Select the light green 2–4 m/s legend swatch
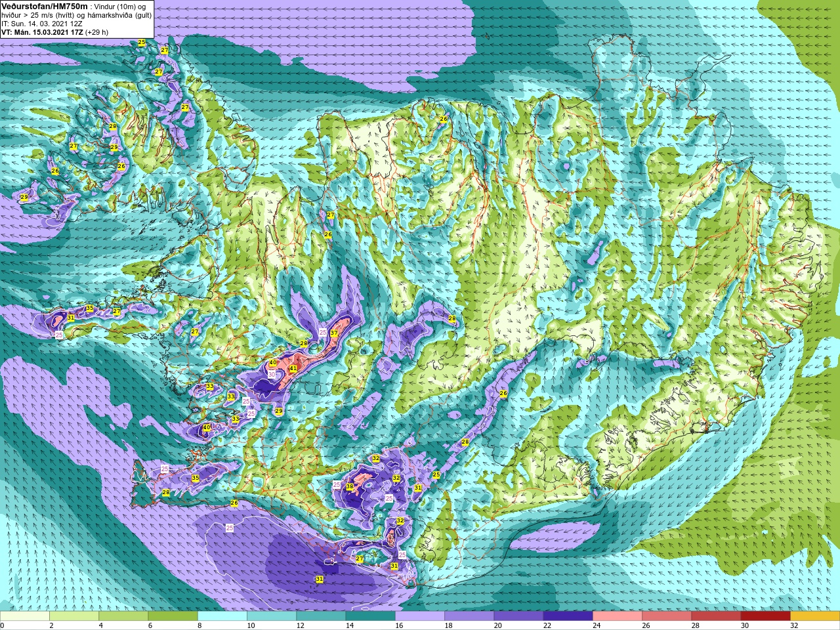 (74, 616)
